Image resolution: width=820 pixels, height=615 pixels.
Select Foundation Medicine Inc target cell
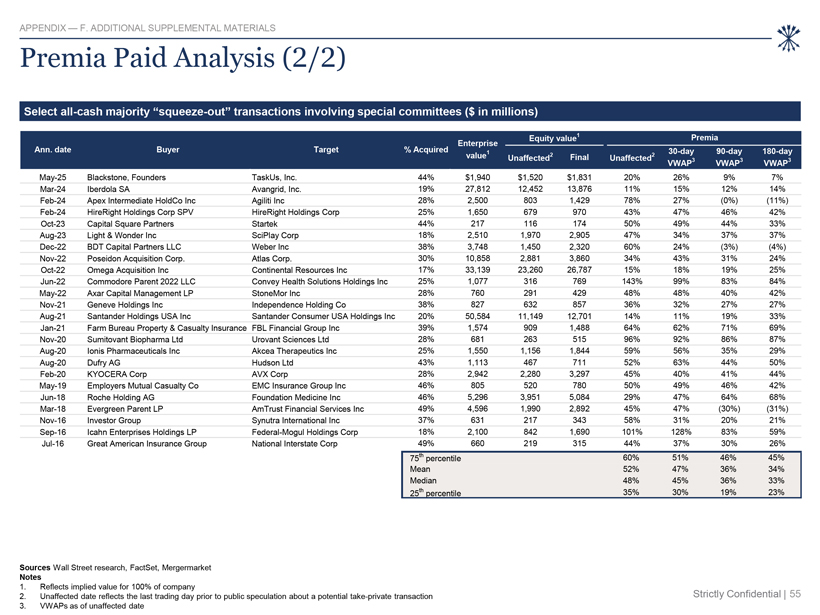coord(296,397)
